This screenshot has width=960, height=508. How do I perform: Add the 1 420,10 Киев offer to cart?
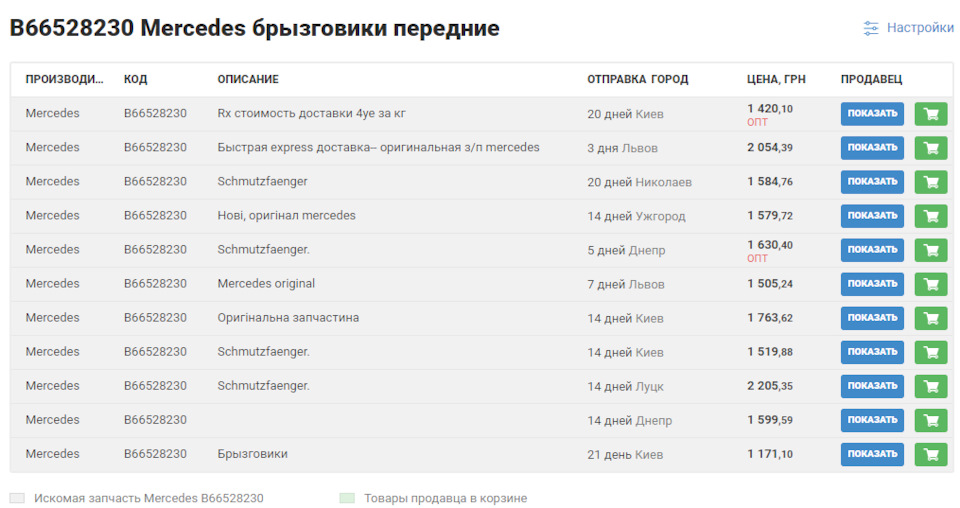pyautogui.click(x=931, y=114)
